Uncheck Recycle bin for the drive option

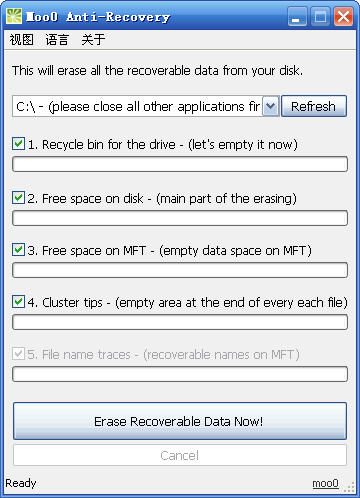tap(18, 144)
